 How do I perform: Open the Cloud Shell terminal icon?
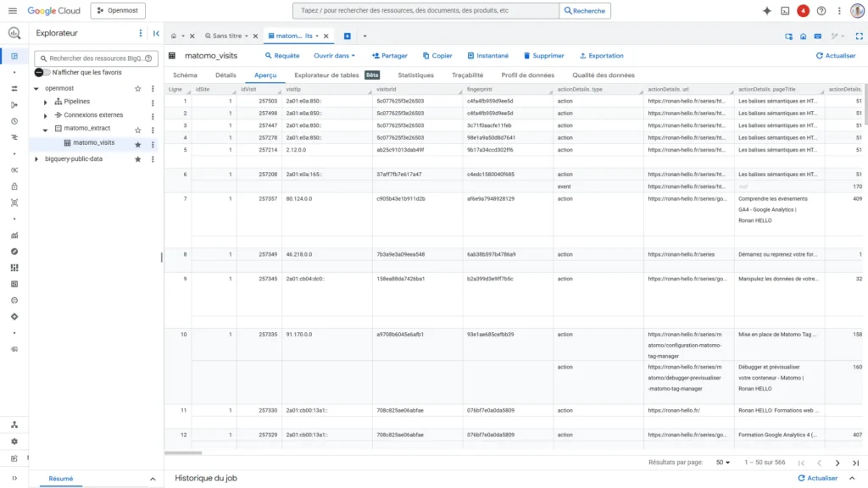785,11
